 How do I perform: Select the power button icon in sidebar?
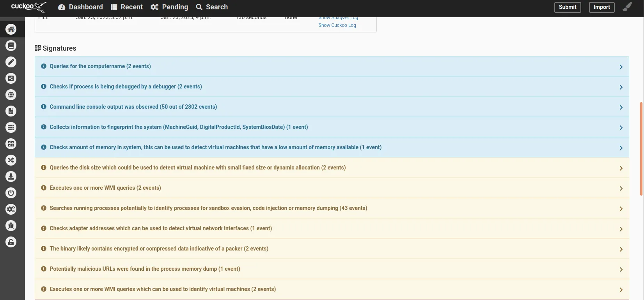click(11, 193)
